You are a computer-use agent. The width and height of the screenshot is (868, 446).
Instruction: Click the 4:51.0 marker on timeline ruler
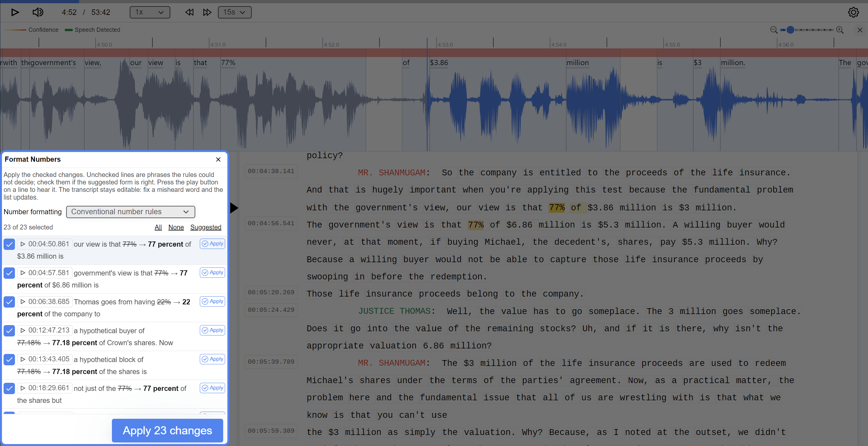218,45
